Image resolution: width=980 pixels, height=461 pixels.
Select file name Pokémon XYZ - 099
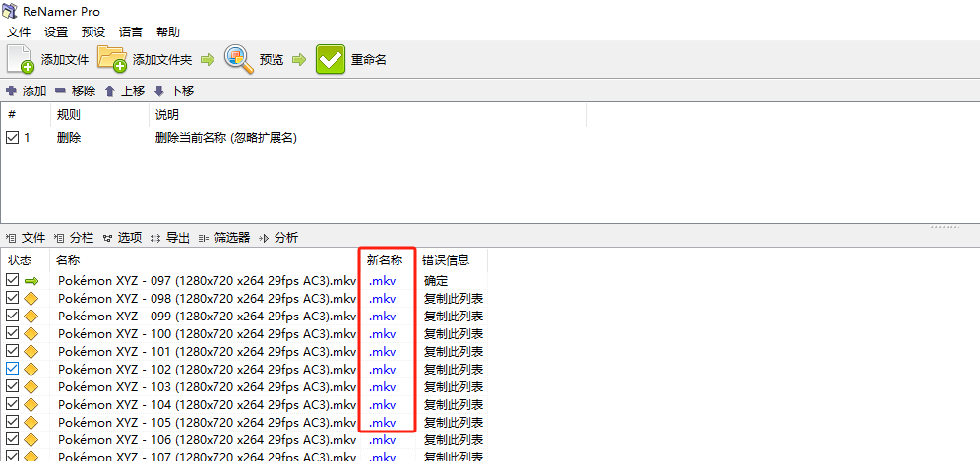pos(207,317)
